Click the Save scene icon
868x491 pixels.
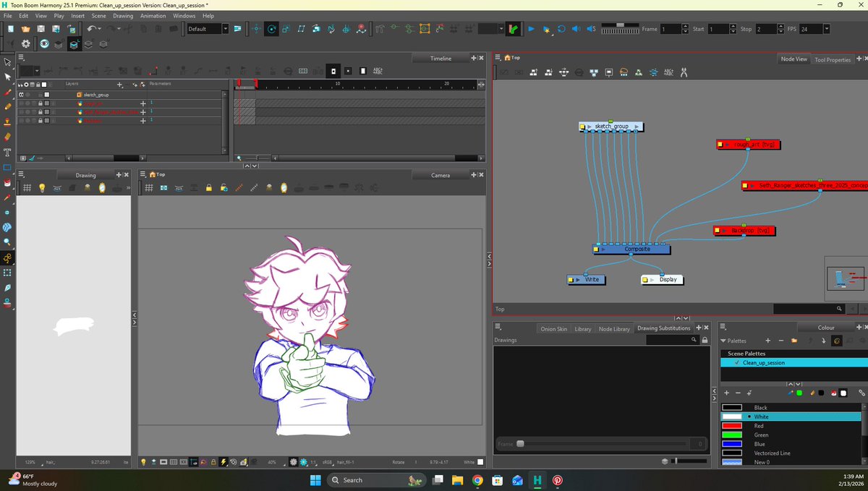(41, 29)
